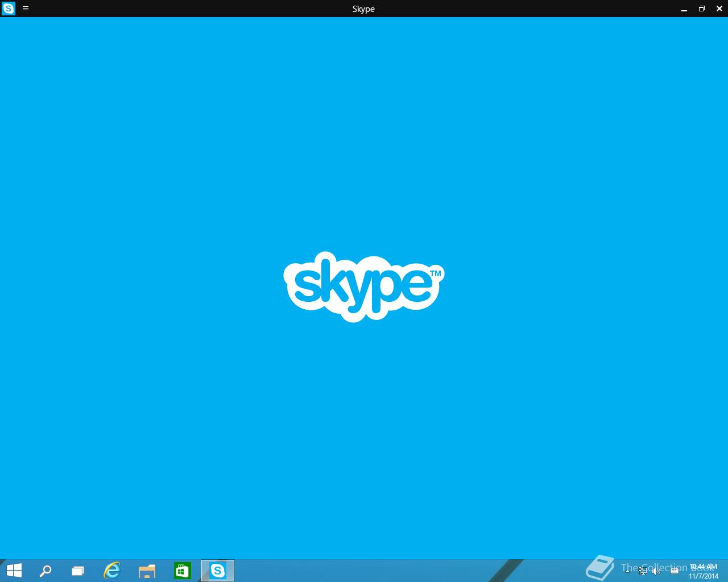The height and width of the screenshot is (582, 728).
Task: Click the Skype app icon in the title bar
Action: tap(9, 9)
